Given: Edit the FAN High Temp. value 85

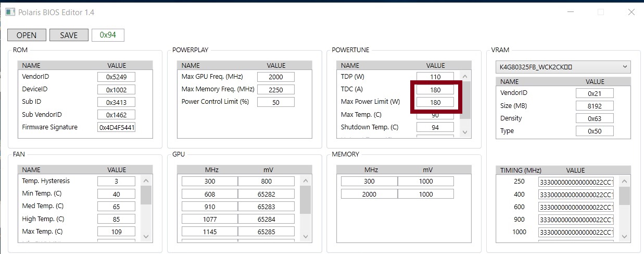Looking at the screenshot, I should pos(116,219).
